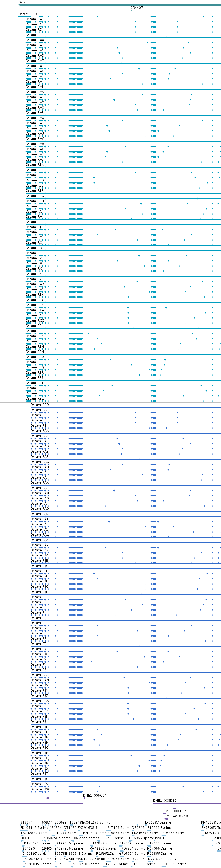Select the RH32853.5prime EST label
Viewport: 221px width, 868px height.
(x=103, y=843)
